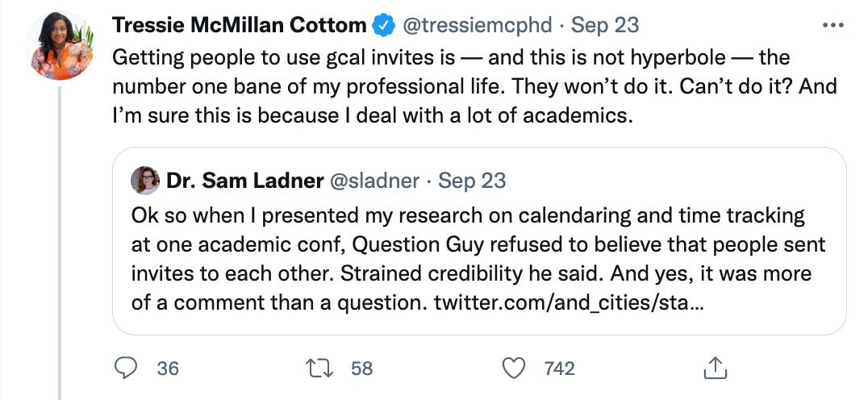
Task: Click the @sladner handle
Action: 375,181
